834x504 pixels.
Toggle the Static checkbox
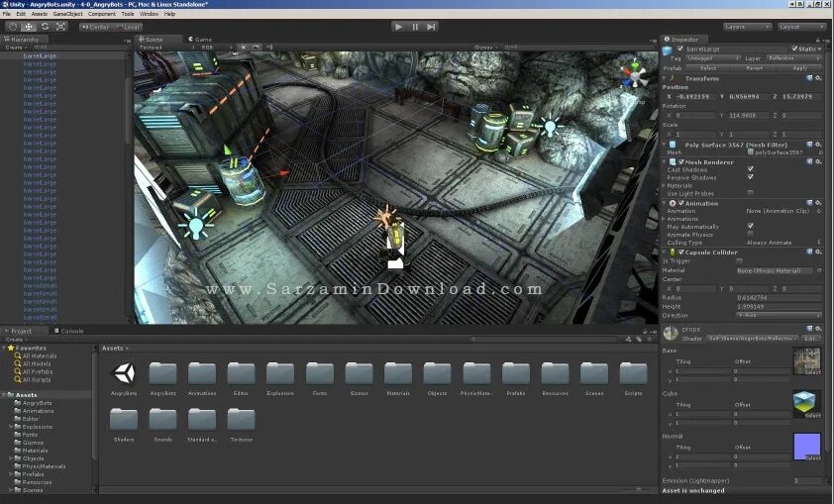tap(794, 49)
